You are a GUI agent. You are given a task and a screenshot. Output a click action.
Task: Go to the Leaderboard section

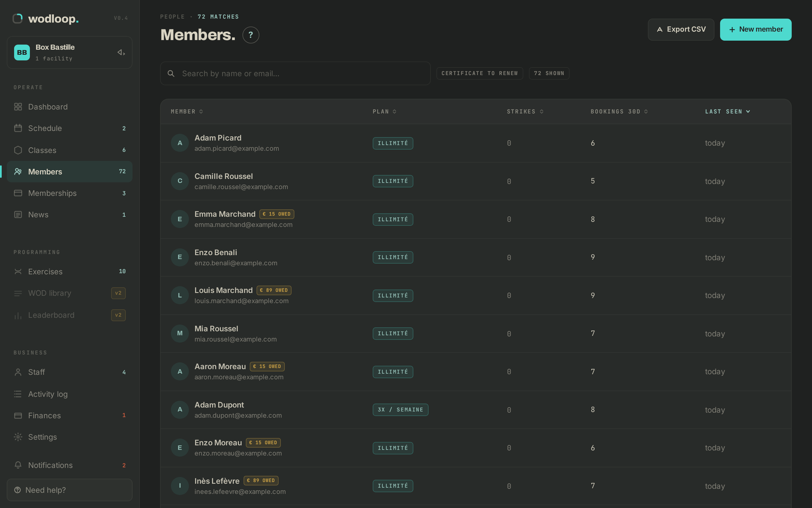tap(69, 315)
